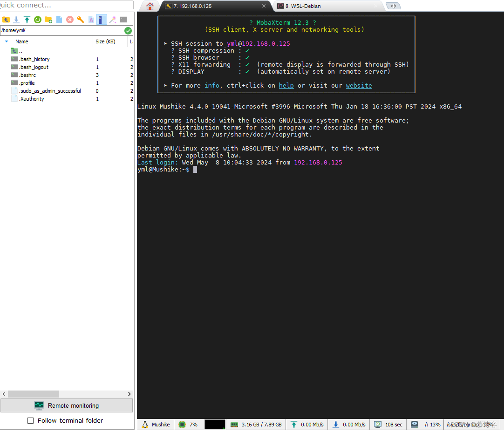Click the parent folder '..' entry icon
Screen dimensions: 504x432
coord(14,51)
